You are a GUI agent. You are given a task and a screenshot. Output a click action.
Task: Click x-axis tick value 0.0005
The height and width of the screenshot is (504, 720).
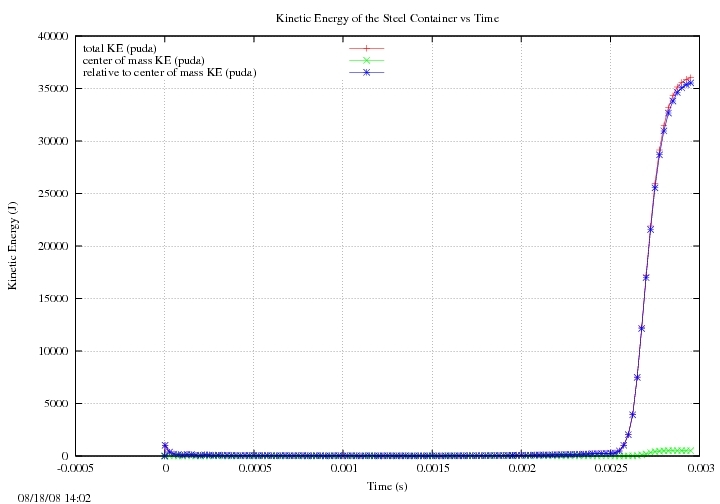coord(253,468)
